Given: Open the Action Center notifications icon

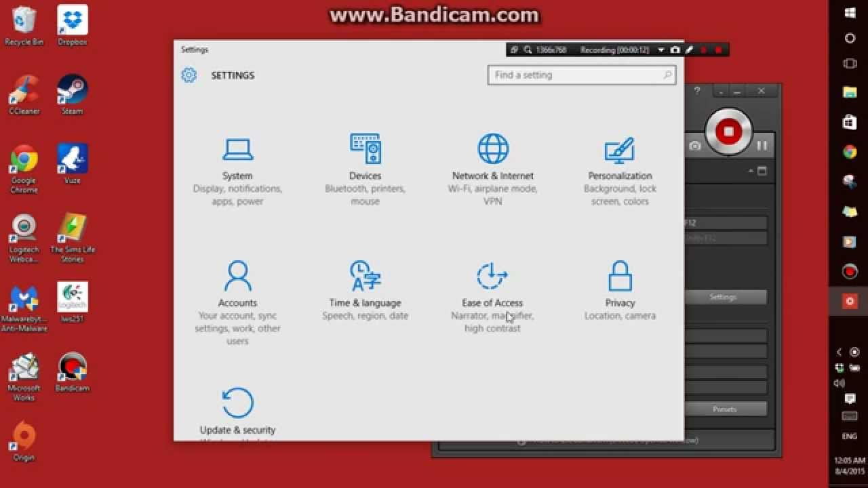Looking at the screenshot, I should [x=850, y=399].
